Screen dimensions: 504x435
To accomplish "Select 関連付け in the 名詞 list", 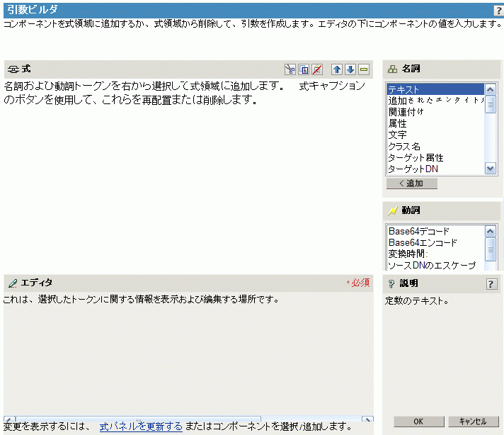I will click(x=435, y=112).
